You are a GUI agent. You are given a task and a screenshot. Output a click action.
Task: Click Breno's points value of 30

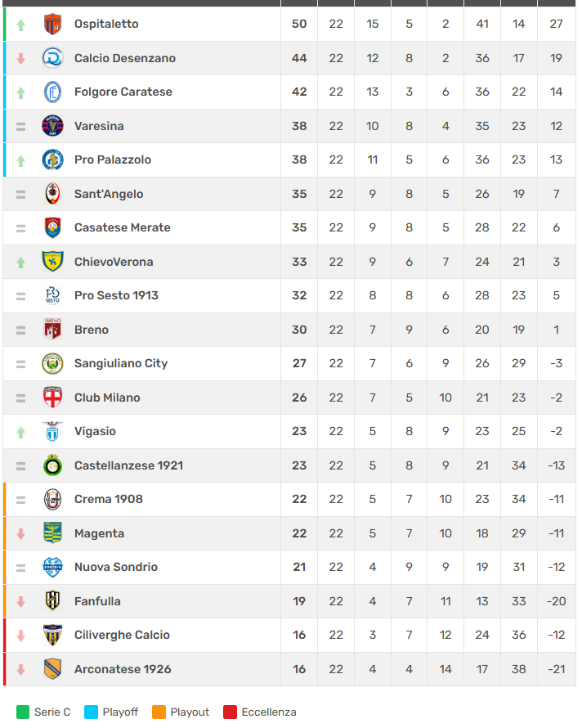(x=299, y=330)
